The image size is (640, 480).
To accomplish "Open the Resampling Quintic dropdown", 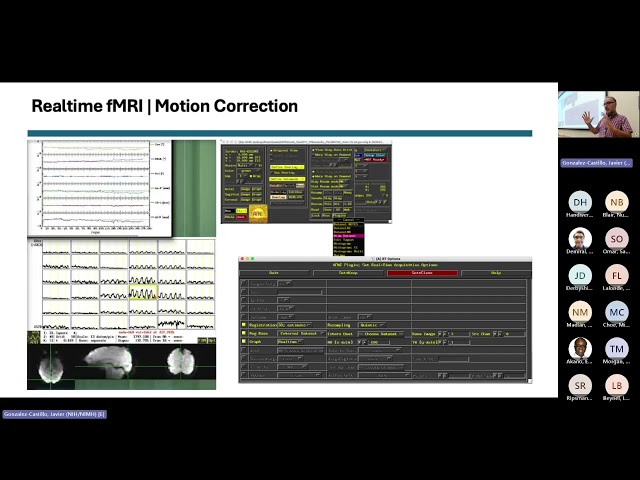I will coord(372,325).
